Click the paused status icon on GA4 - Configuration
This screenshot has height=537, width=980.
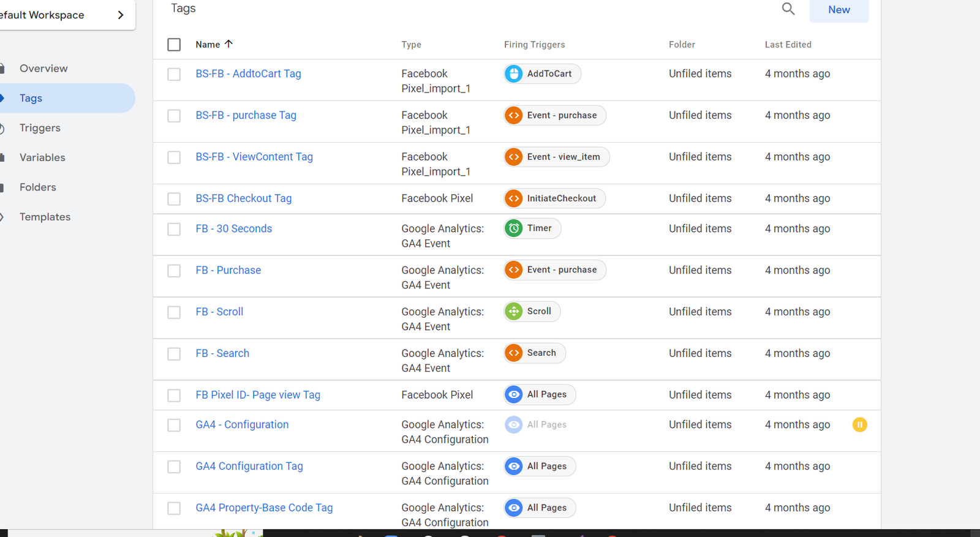click(859, 425)
